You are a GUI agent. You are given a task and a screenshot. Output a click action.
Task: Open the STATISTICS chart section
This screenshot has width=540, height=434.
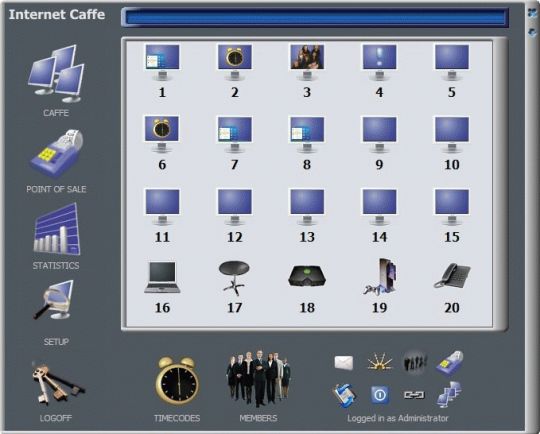pos(57,229)
